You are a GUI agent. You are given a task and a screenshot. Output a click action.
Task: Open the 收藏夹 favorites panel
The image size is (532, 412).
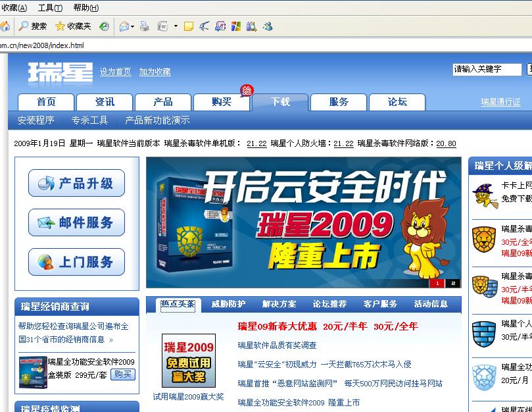[x=73, y=26]
